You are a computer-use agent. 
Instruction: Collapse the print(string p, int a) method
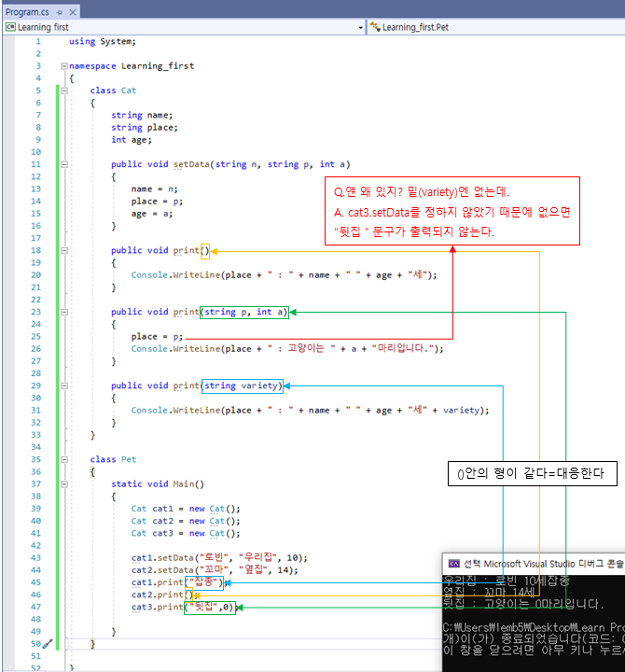click(64, 312)
